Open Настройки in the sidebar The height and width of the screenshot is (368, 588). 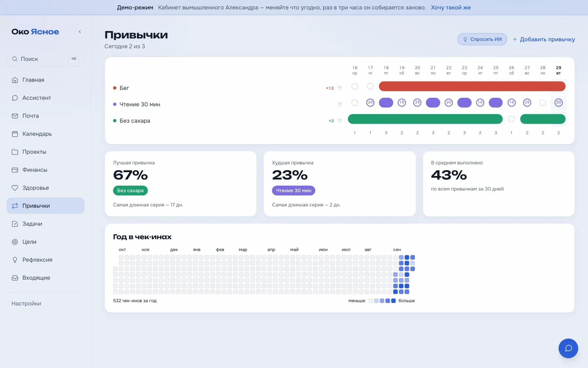26,304
